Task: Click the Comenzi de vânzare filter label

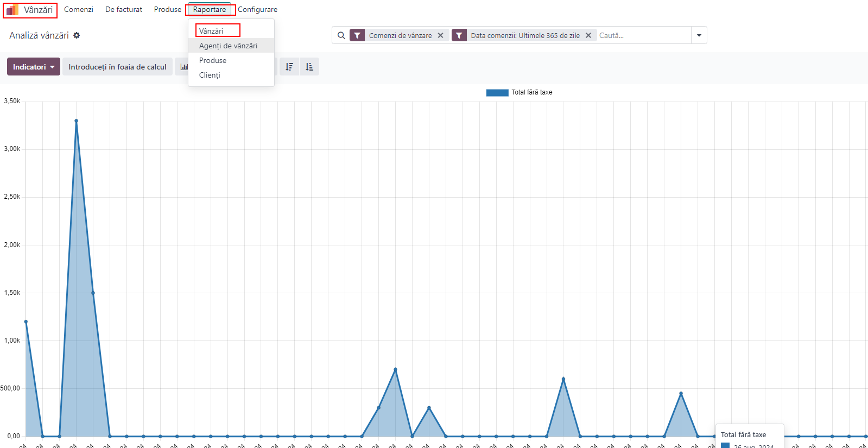Action: click(401, 35)
